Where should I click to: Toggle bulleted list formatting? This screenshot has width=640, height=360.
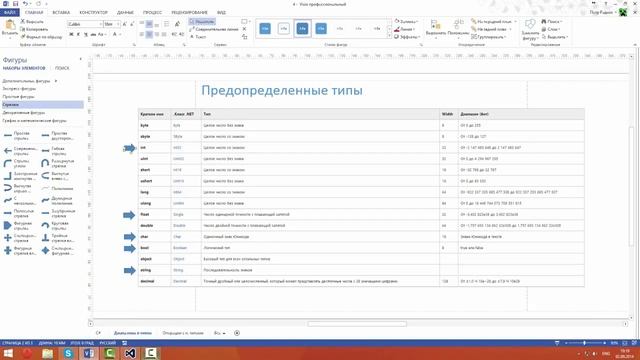click(167, 24)
